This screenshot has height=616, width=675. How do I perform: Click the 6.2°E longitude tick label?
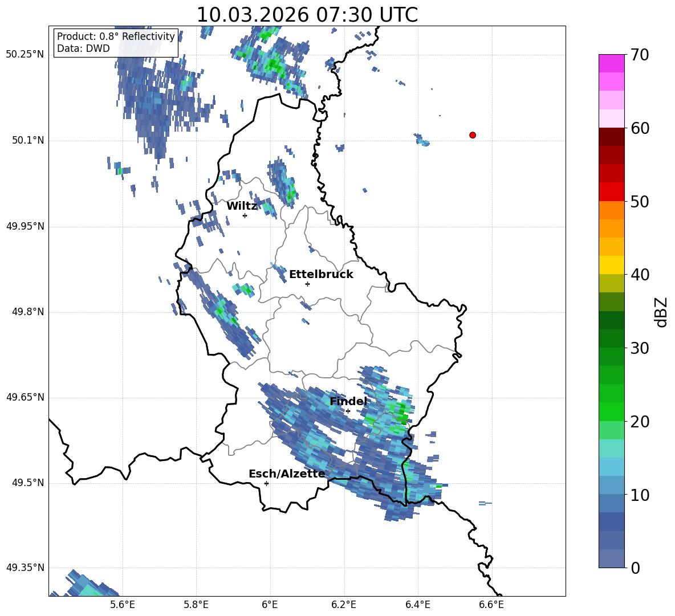(344, 605)
